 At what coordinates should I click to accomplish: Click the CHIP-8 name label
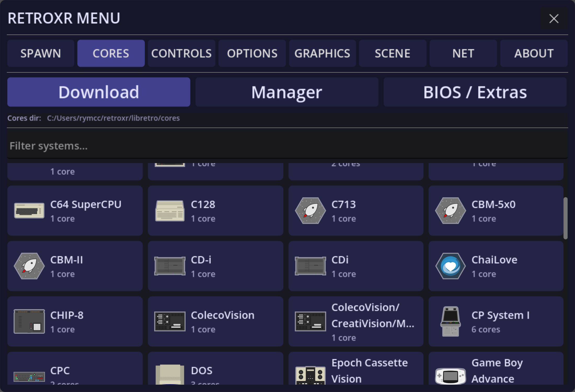[x=67, y=315]
